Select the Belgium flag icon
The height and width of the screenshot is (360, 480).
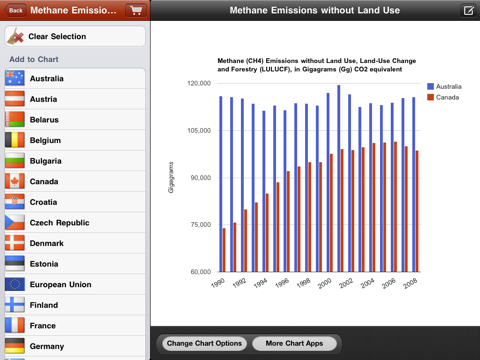(x=15, y=140)
